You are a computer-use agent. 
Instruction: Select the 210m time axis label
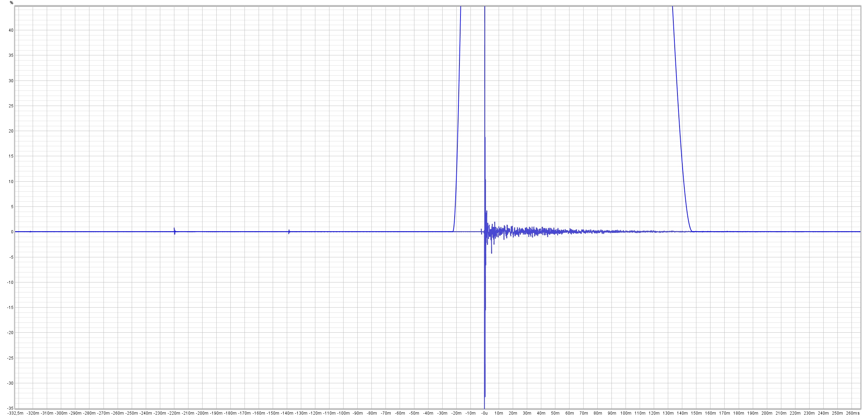point(781,413)
